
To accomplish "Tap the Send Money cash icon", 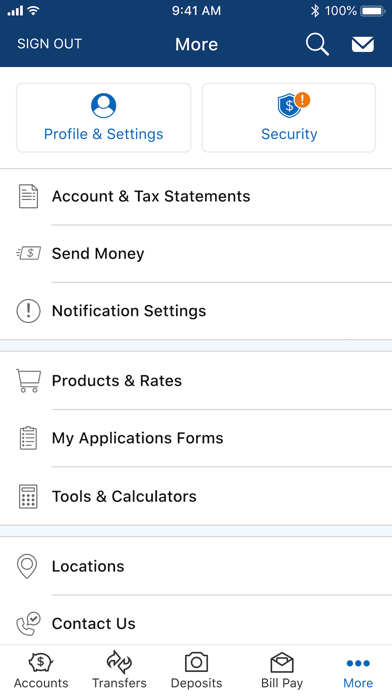I will (28, 253).
